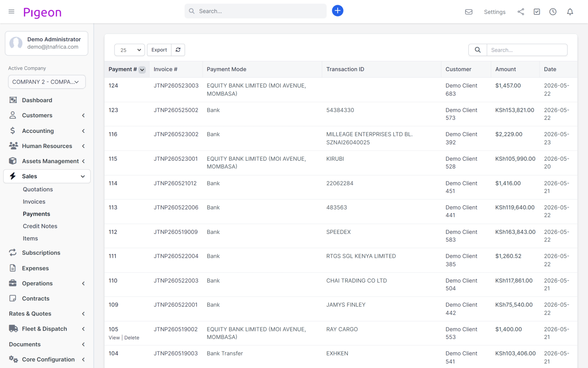Viewport: 588px width, 368px height.
Task: Open Contracts from the sidebar
Action: (x=36, y=299)
